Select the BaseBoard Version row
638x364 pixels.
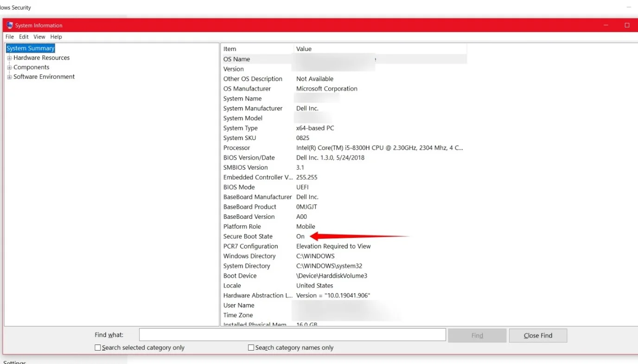pyautogui.click(x=344, y=217)
